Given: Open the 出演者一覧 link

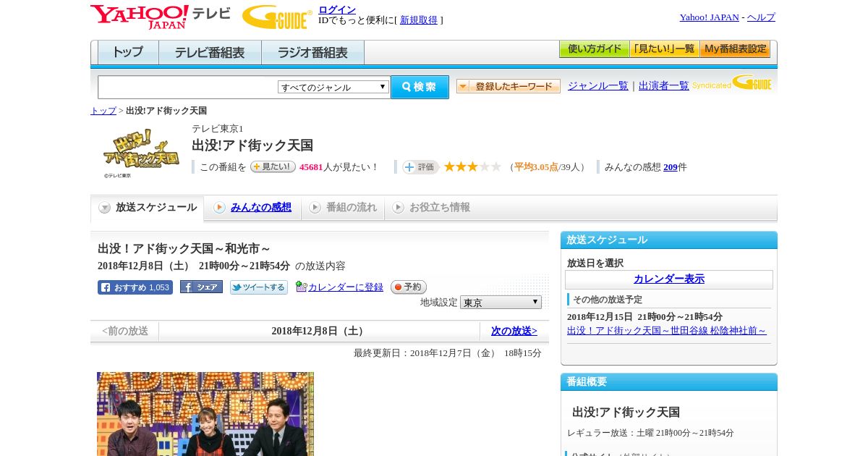Looking at the screenshot, I should [664, 86].
